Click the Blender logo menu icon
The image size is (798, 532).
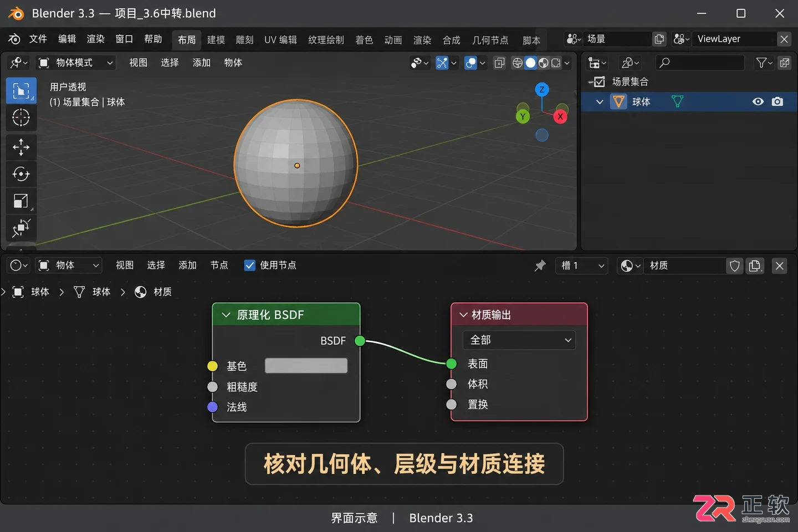[x=14, y=39]
